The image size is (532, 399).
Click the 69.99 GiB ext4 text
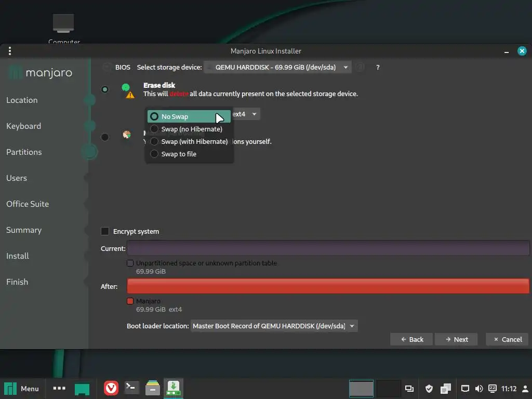(159, 310)
